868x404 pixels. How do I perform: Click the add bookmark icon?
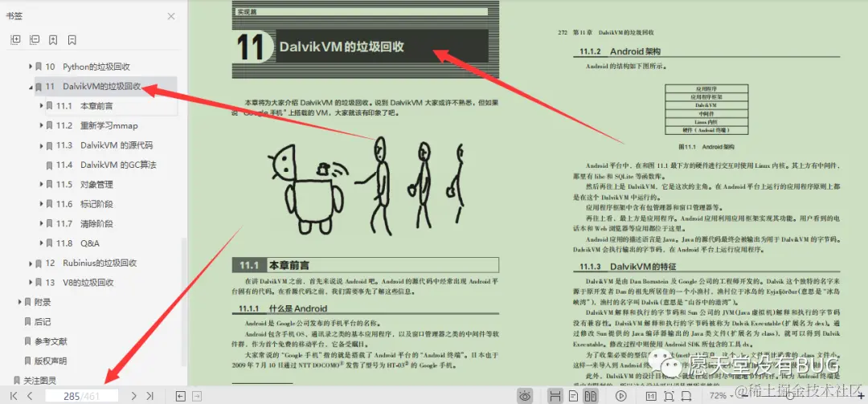pyautogui.click(x=52, y=40)
